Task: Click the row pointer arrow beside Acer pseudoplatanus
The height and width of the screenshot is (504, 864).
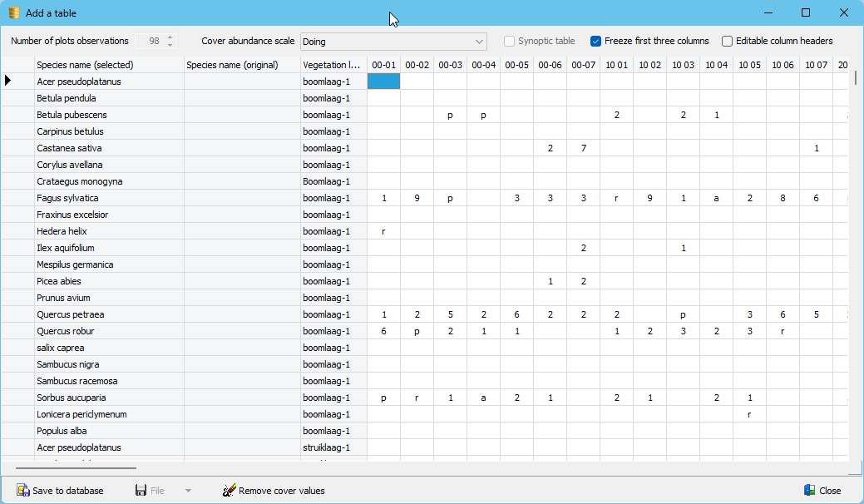Action: [x=8, y=82]
